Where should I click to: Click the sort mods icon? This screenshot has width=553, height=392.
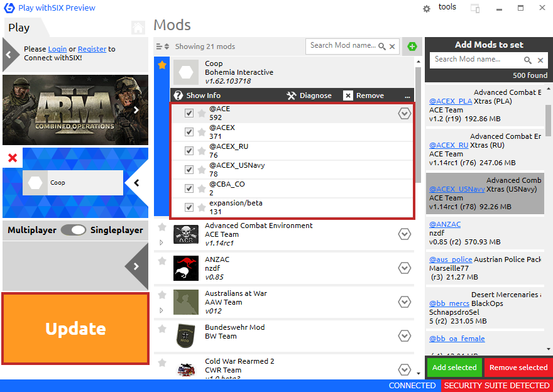coord(163,46)
